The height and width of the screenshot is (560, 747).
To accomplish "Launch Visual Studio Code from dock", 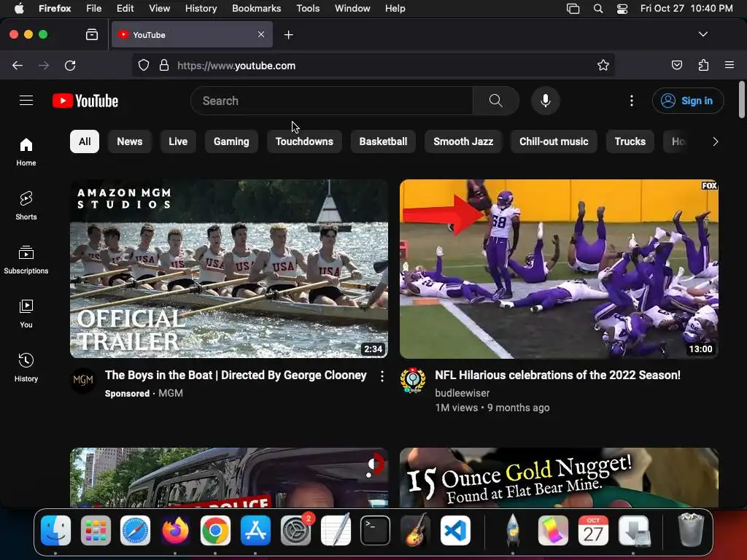I will (455, 531).
